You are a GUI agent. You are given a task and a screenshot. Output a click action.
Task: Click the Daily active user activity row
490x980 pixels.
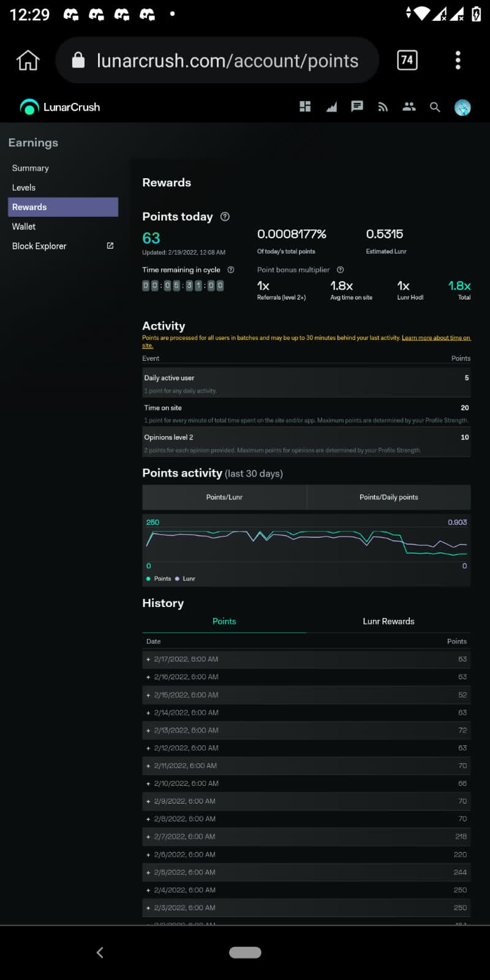306,383
